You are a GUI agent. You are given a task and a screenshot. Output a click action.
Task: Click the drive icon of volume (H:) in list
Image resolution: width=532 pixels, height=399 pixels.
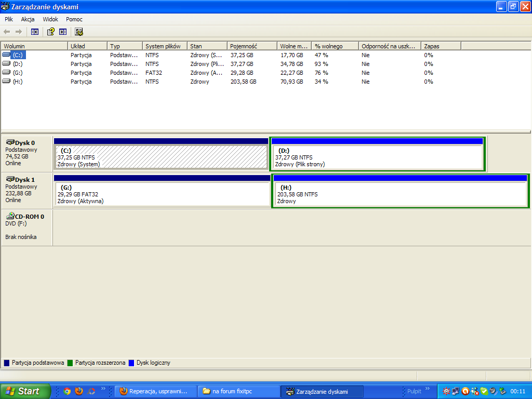6,81
